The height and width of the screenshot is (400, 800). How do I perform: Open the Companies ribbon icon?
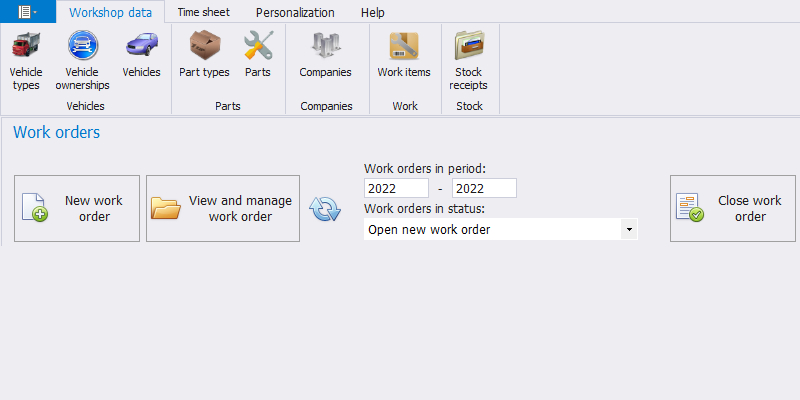[325, 47]
